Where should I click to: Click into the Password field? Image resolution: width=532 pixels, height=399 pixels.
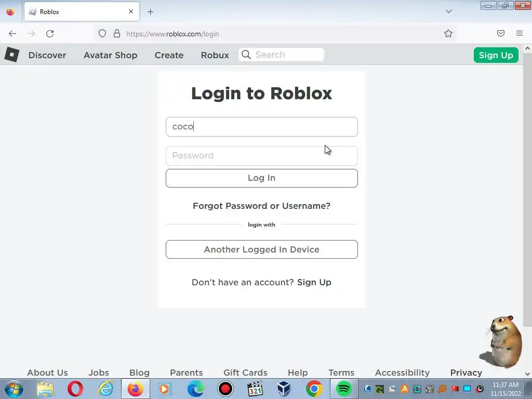[x=262, y=156]
